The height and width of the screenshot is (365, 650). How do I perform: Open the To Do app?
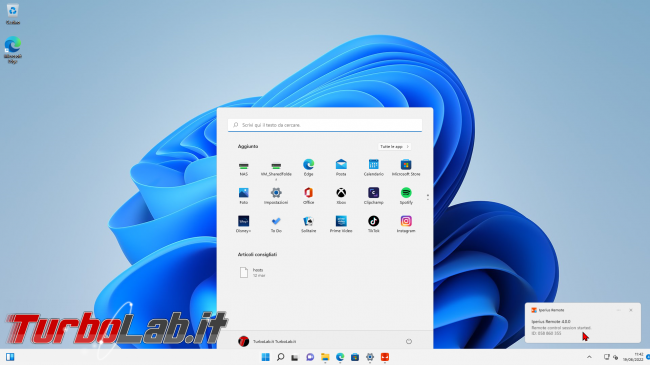tap(276, 224)
